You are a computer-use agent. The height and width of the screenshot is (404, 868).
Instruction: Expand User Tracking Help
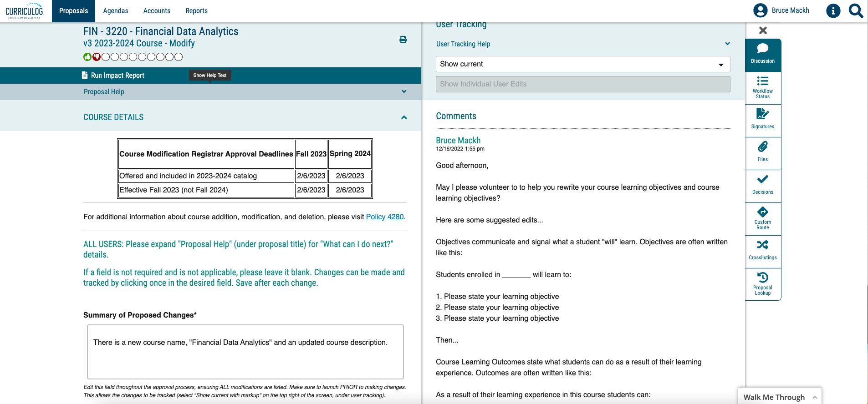point(727,44)
